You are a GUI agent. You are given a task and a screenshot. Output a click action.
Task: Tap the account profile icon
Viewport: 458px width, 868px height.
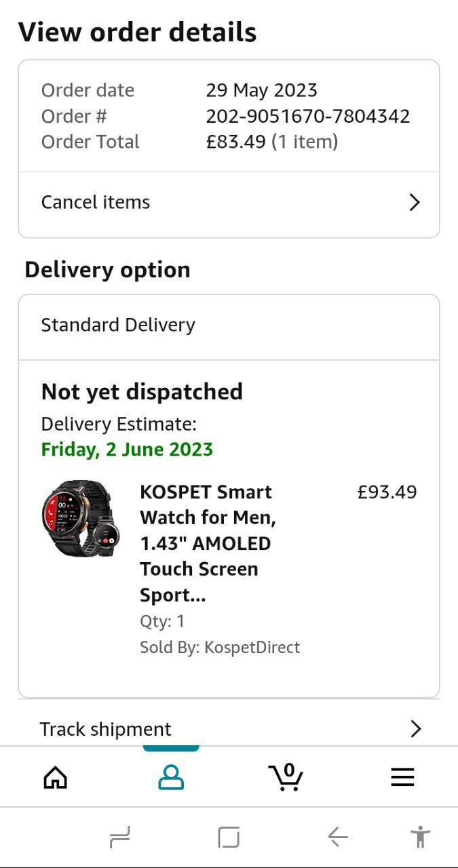coord(171,777)
